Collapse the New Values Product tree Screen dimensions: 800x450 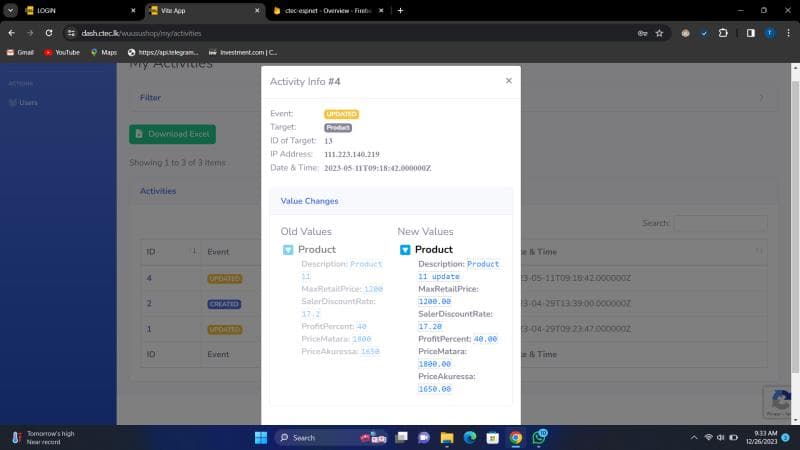[x=405, y=250]
